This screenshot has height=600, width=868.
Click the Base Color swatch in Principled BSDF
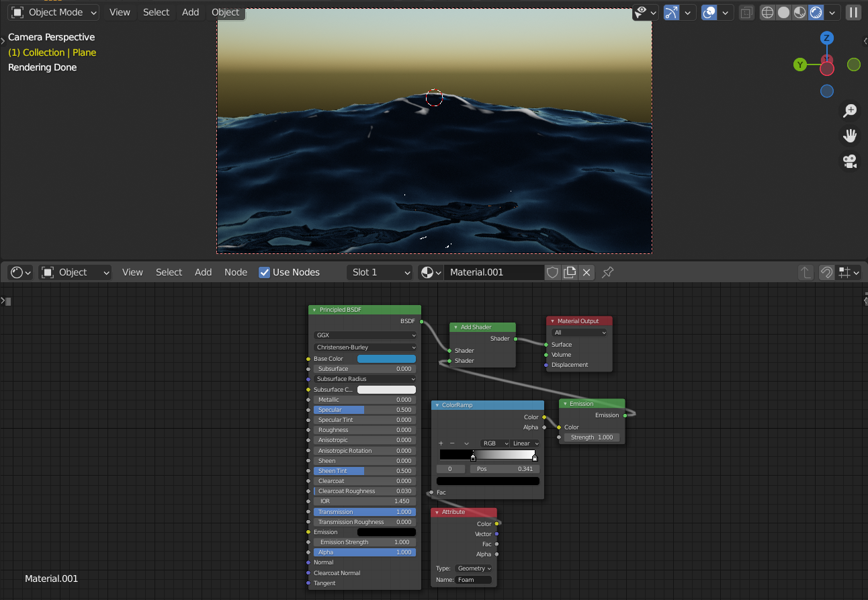click(x=386, y=359)
